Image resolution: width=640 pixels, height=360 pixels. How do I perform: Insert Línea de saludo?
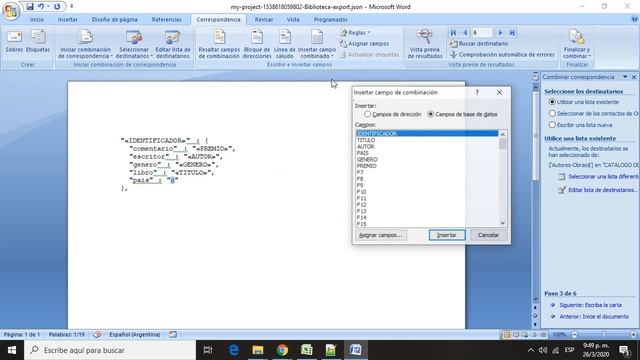(x=284, y=44)
